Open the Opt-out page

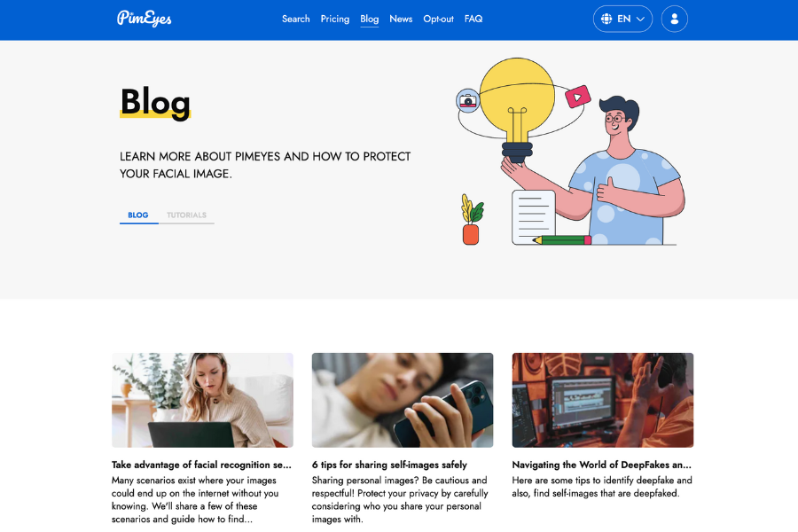438,19
